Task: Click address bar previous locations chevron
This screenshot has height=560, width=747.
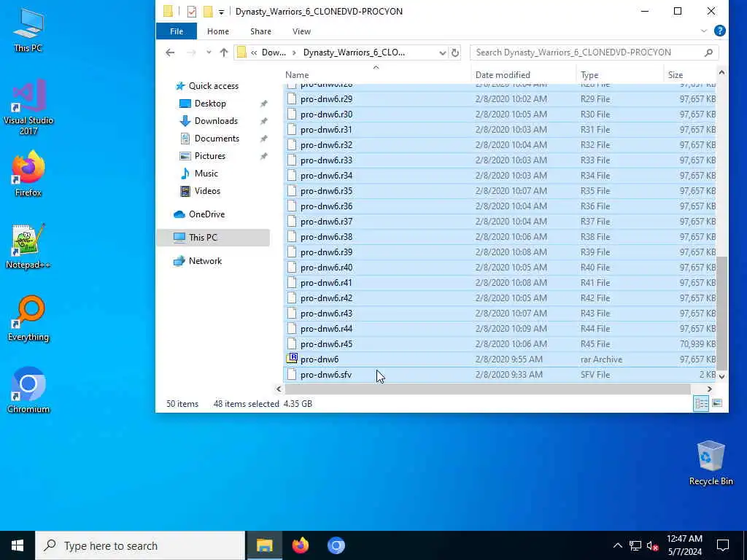Action: click(x=255, y=52)
